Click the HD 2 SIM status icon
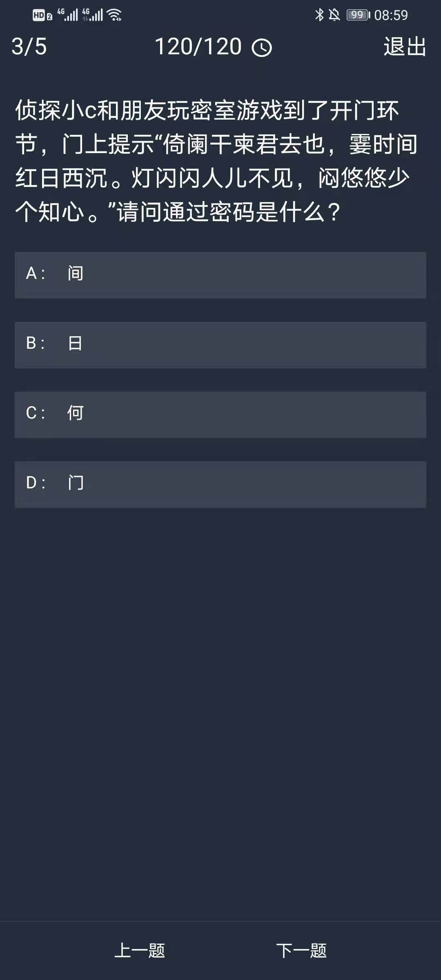Screen dimensions: 441x980 pos(42,16)
